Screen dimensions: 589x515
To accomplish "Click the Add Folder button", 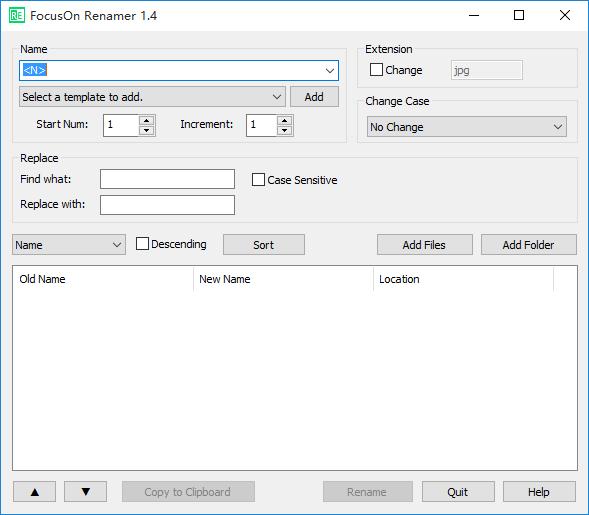I will [529, 245].
